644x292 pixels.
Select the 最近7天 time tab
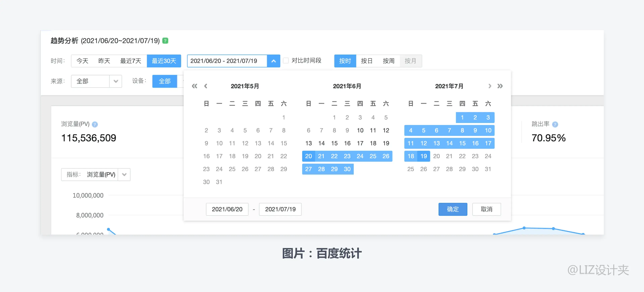(x=130, y=61)
